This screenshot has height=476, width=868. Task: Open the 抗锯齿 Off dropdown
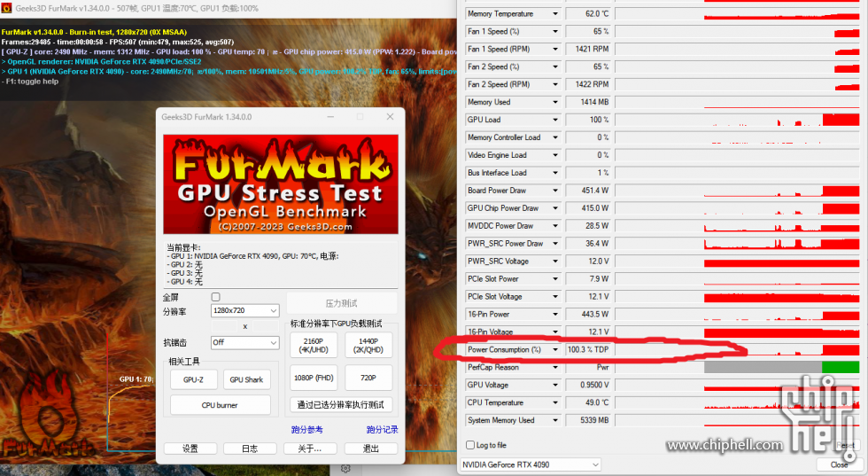tap(244, 342)
